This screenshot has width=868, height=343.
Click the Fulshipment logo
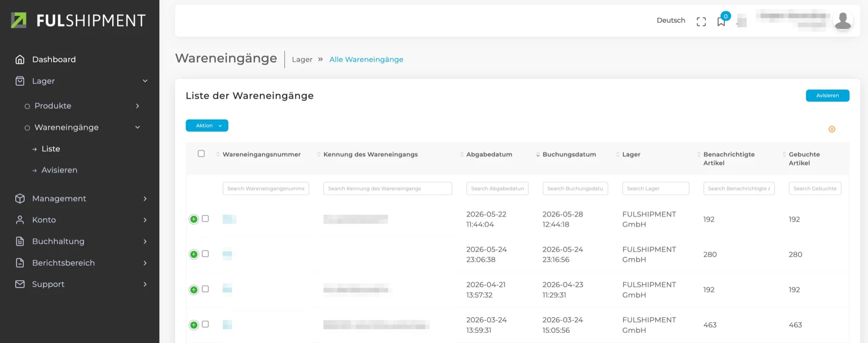point(79,21)
